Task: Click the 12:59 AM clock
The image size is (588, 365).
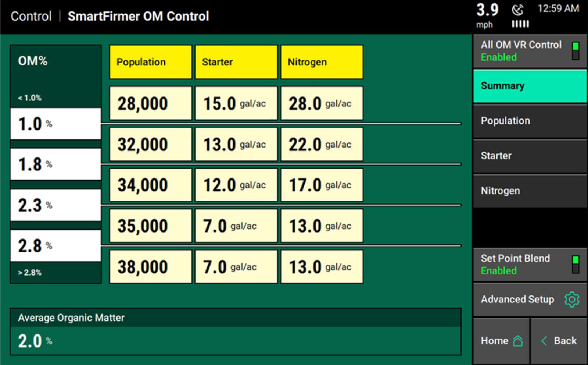Action: (x=558, y=8)
